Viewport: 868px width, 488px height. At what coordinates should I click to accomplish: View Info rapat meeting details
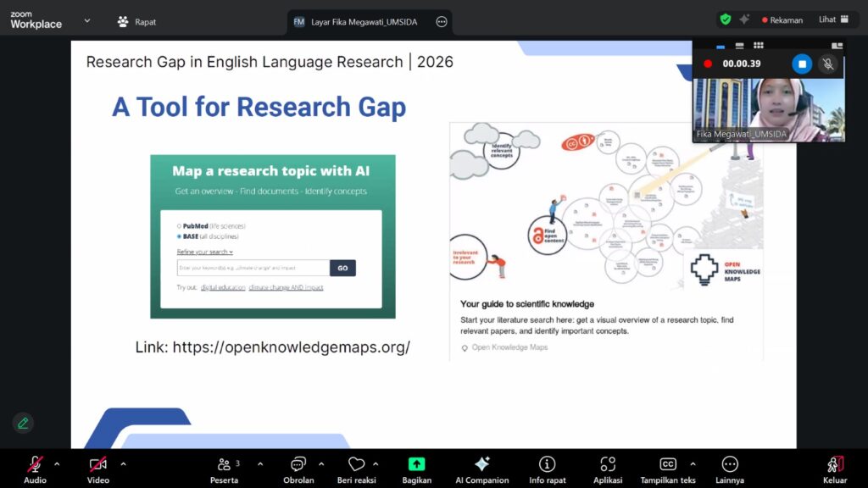point(547,465)
